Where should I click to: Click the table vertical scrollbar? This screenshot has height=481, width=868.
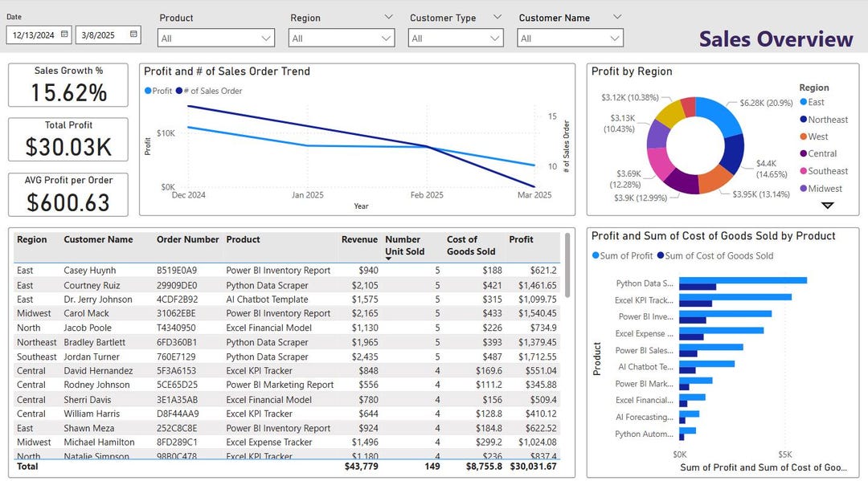[567, 265]
